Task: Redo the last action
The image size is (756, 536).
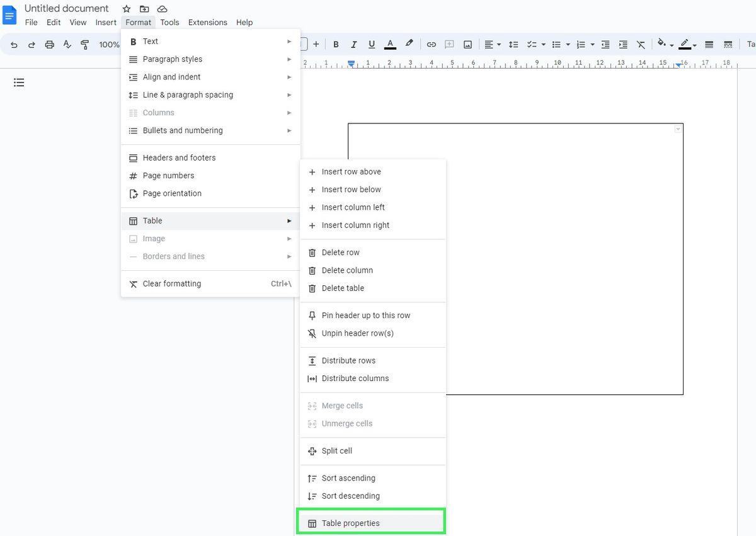Action: pos(30,44)
